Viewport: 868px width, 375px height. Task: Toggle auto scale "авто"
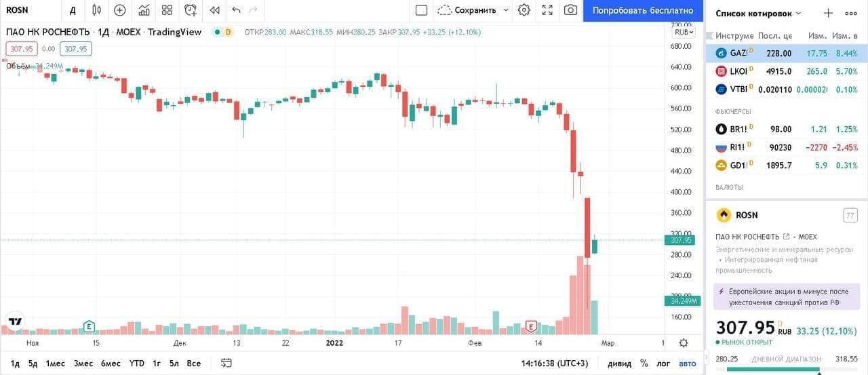click(x=687, y=363)
